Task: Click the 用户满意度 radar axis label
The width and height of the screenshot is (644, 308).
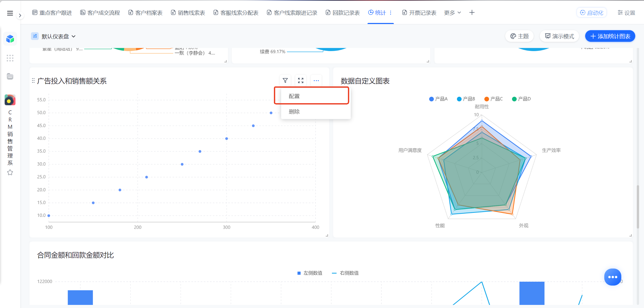Action: tap(410, 150)
